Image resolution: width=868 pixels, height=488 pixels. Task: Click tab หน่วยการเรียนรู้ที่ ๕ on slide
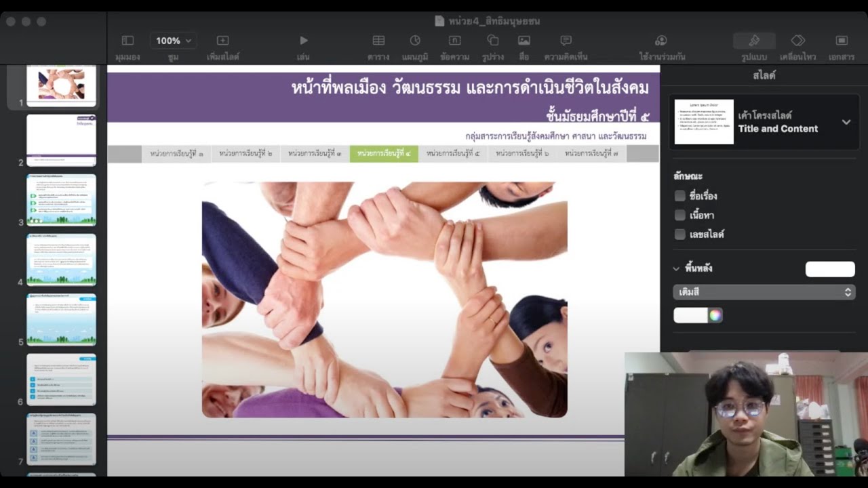click(x=453, y=154)
